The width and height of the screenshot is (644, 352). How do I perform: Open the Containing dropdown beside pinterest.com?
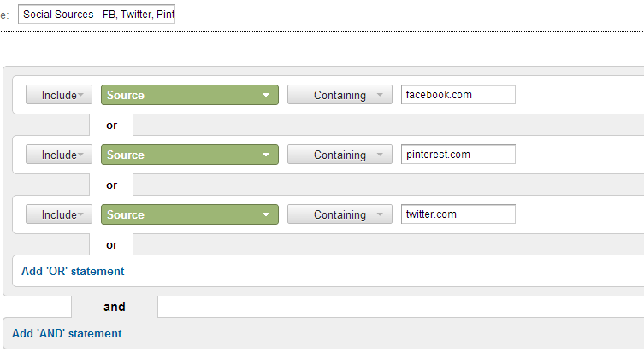[x=339, y=155]
